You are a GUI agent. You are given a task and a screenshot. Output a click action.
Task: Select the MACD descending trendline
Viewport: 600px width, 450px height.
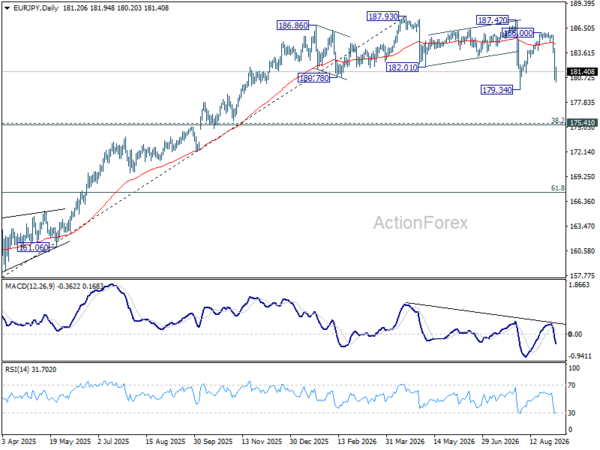pyautogui.click(x=485, y=313)
